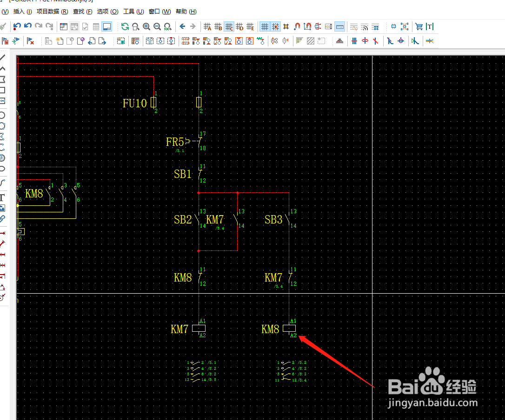Click the zoom in magnifier

click(146, 26)
